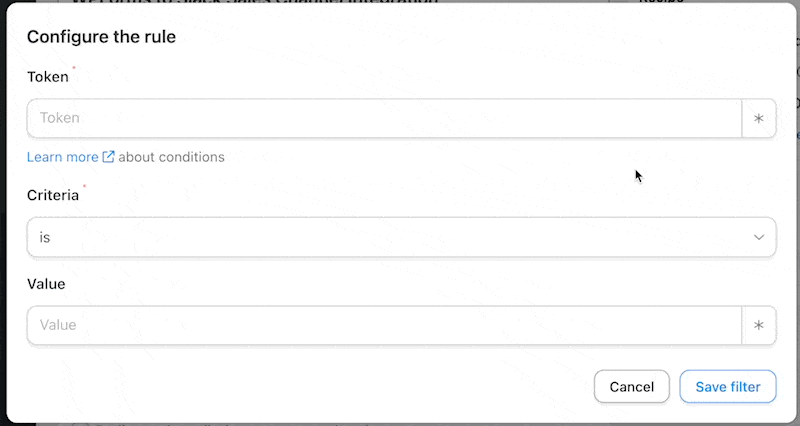This screenshot has height=426, width=800.
Task: Click the asterisk button beside the Value field
Action: point(759,325)
